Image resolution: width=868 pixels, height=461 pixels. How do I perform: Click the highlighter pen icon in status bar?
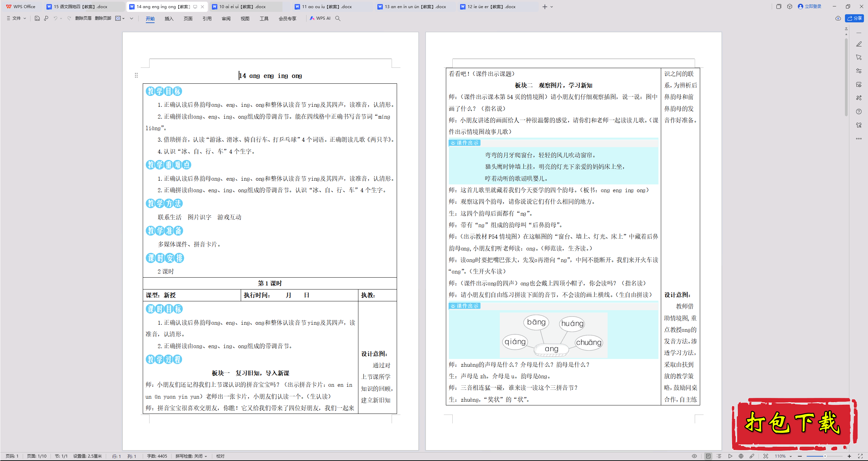[752, 456]
